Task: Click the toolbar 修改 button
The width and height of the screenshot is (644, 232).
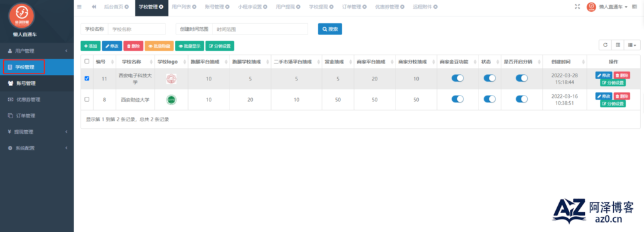Action: (112, 46)
